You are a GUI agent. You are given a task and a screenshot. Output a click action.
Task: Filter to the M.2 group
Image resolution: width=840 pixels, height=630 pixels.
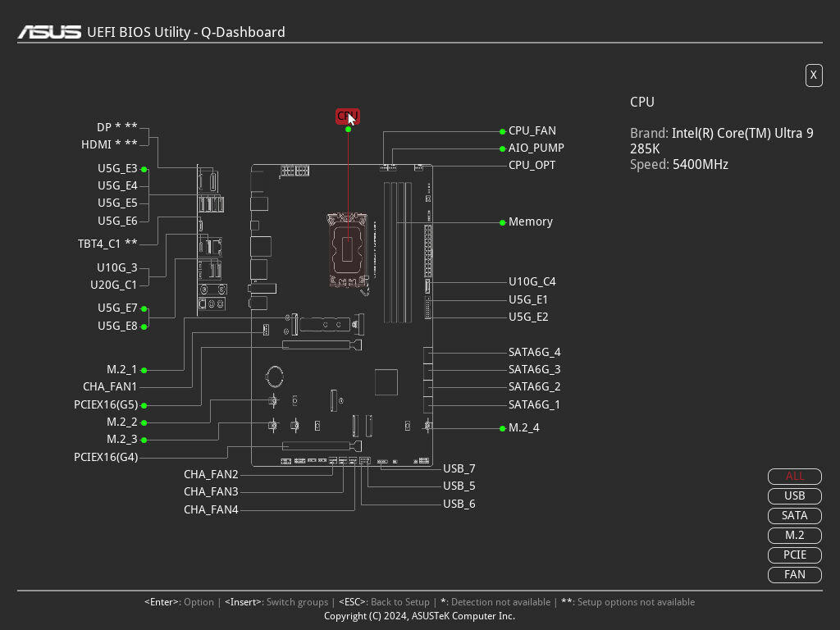[794, 535]
